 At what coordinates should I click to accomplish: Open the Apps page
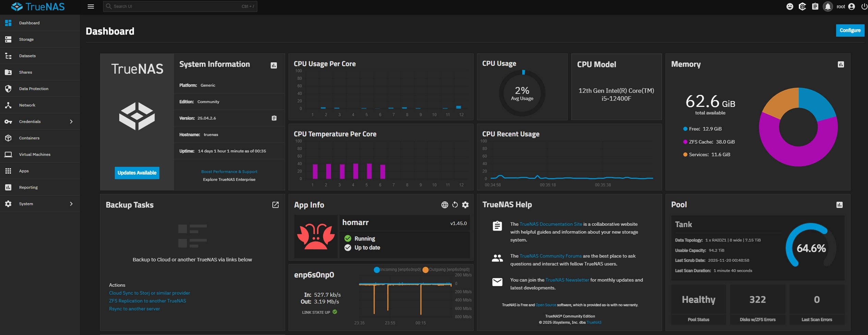tap(24, 171)
